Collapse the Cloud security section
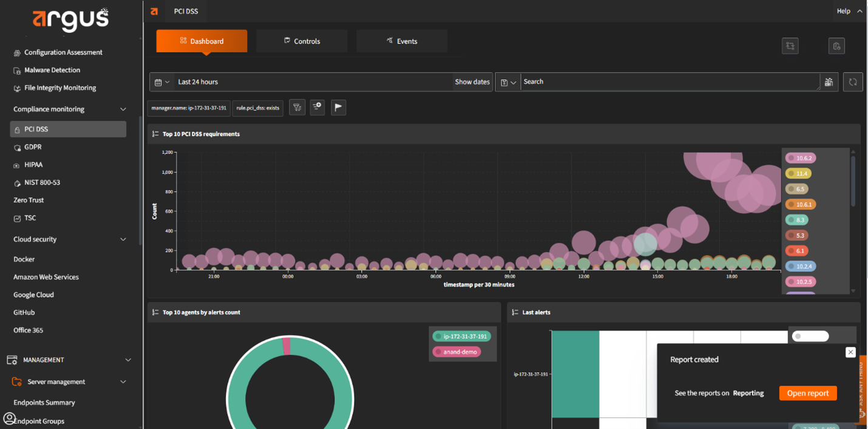This screenshot has height=429, width=868. (x=123, y=239)
